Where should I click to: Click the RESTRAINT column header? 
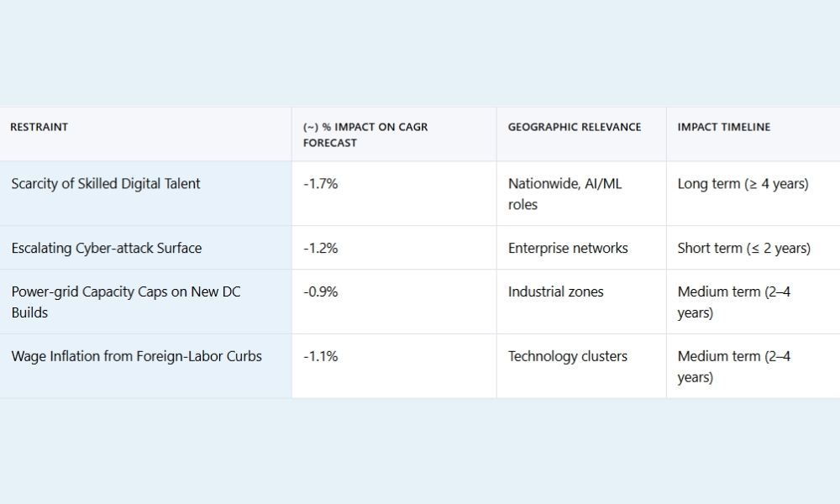pyautogui.click(x=39, y=128)
